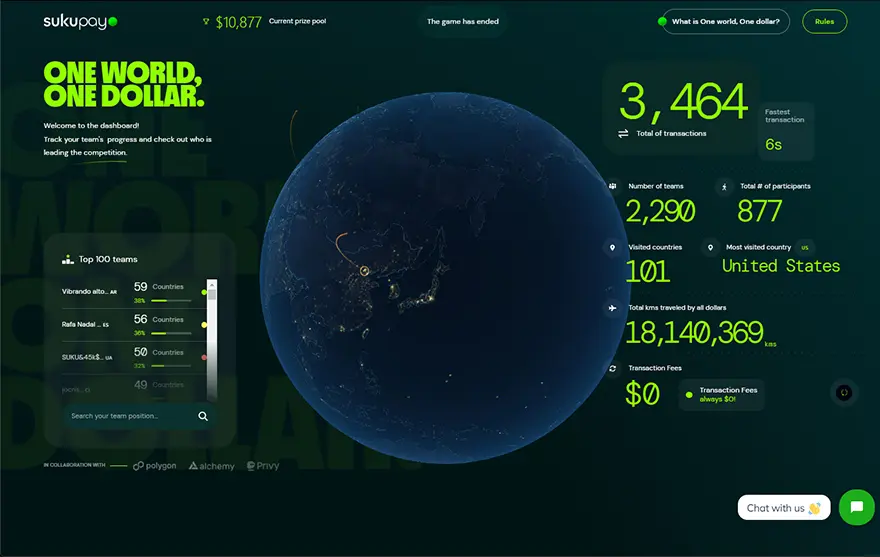The width and height of the screenshot is (880, 557).
Task: Click the polygon partner logo
Action: pyautogui.click(x=154, y=465)
